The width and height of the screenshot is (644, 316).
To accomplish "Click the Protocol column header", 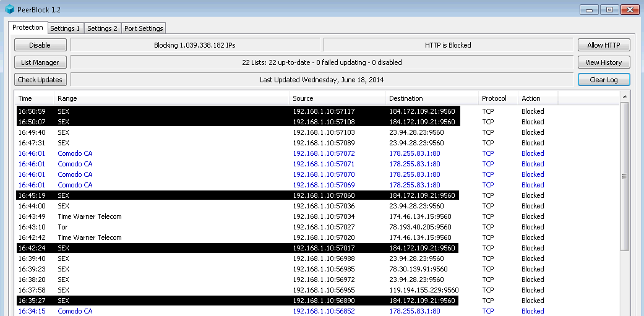I will click(498, 98).
